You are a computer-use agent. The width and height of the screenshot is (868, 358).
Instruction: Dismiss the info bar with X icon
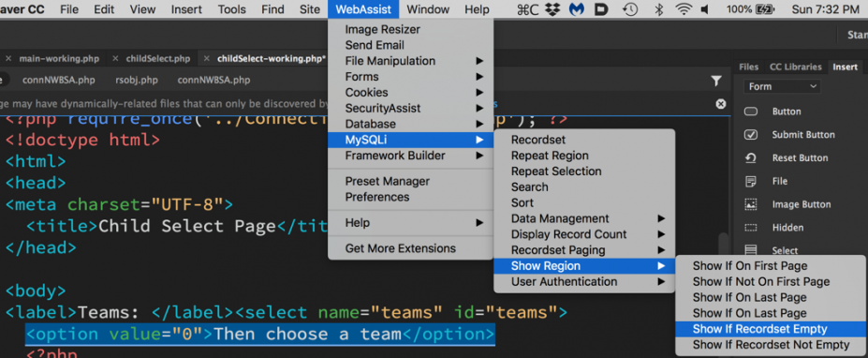721,104
